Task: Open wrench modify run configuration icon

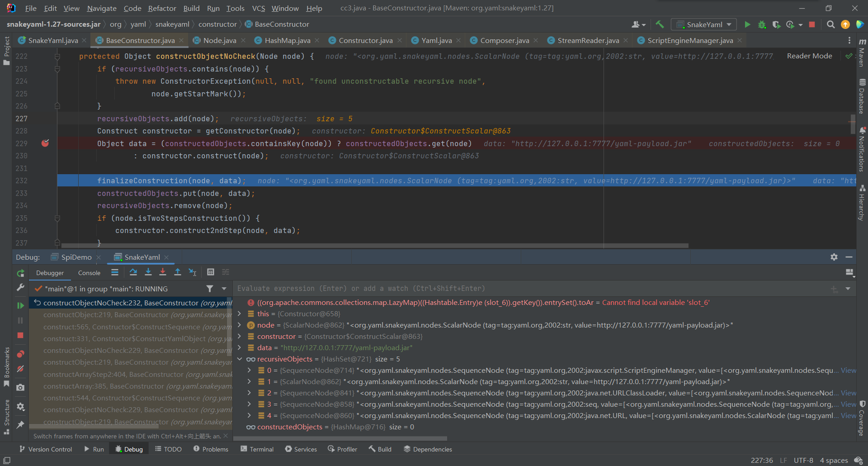Action: click(20, 287)
